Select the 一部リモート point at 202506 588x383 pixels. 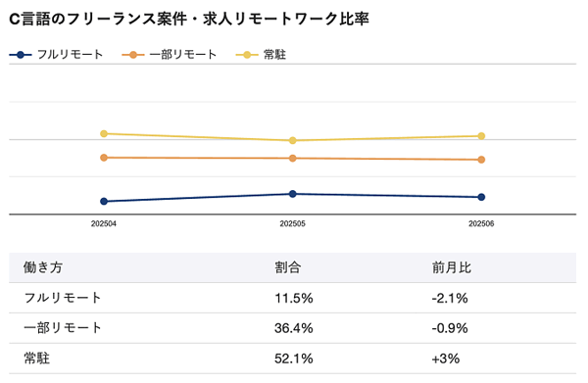pos(481,160)
